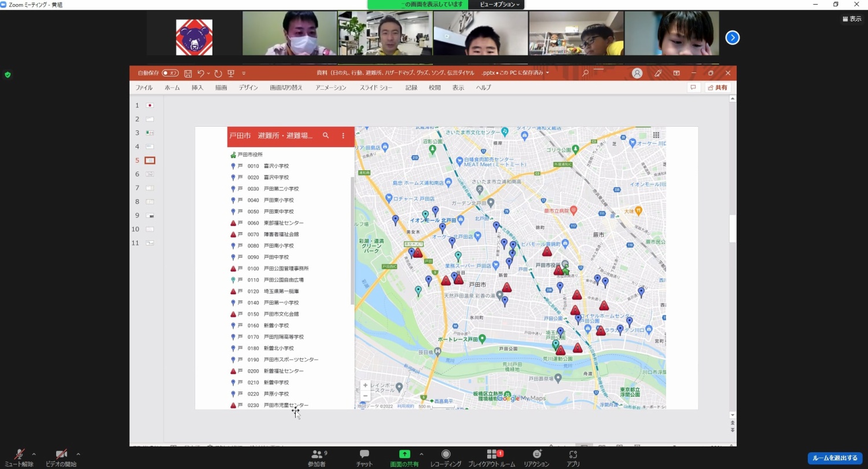This screenshot has height=469, width=868.
Task: Start slideshow from beginning quick-access icon
Action: click(x=231, y=74)
